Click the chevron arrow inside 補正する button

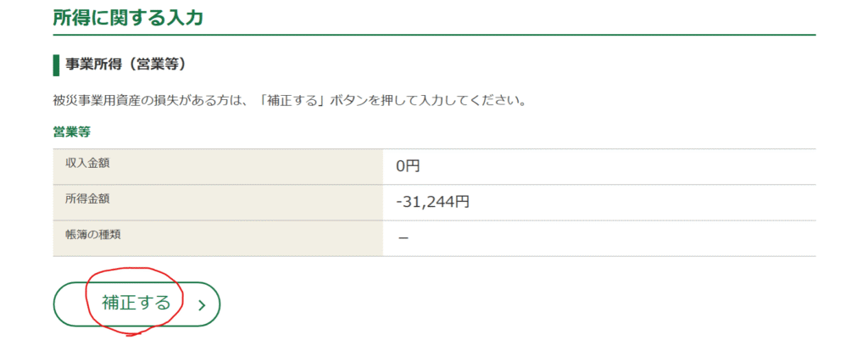click(202, 305)
